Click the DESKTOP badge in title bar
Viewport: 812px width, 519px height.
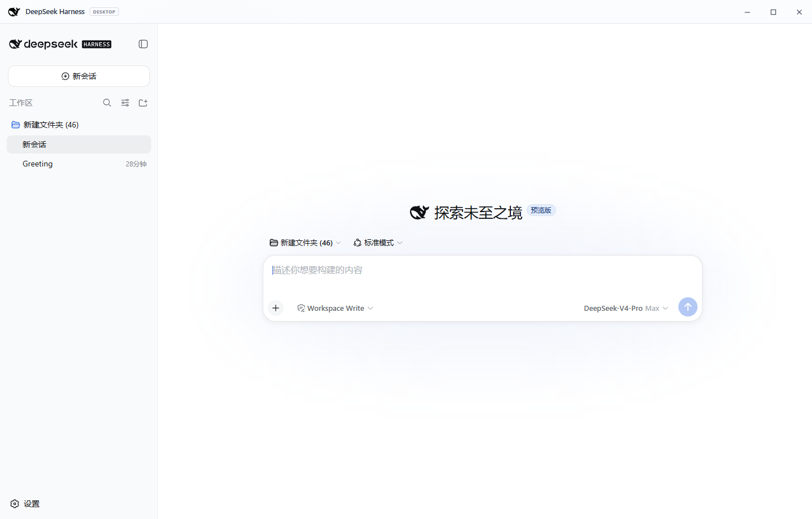104,12
